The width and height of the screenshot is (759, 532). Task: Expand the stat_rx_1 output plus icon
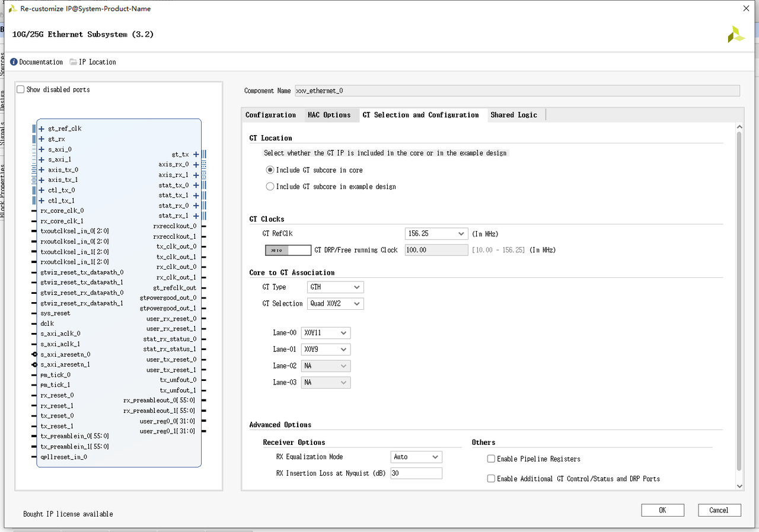(196, 216)
